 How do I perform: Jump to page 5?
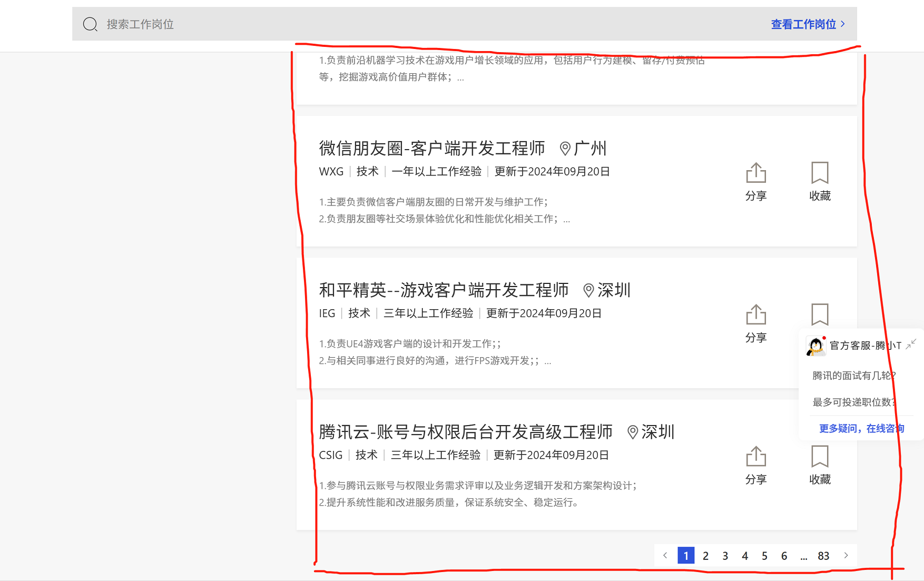point(764,556)
